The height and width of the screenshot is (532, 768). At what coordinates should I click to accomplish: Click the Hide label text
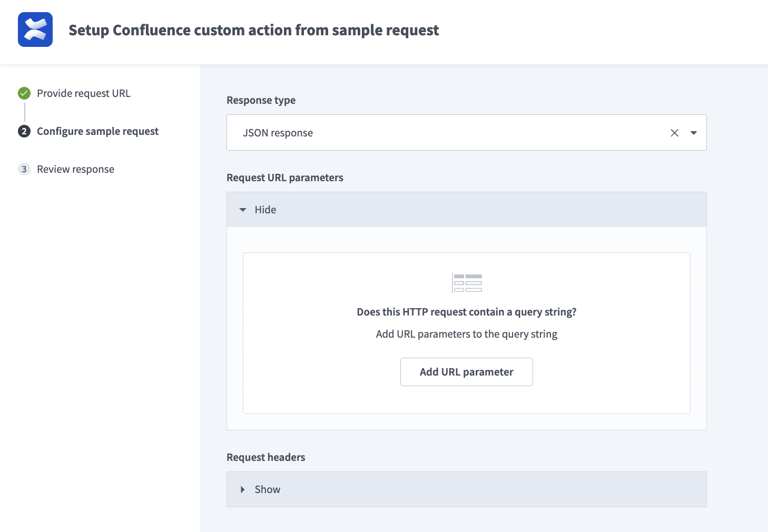265,210
